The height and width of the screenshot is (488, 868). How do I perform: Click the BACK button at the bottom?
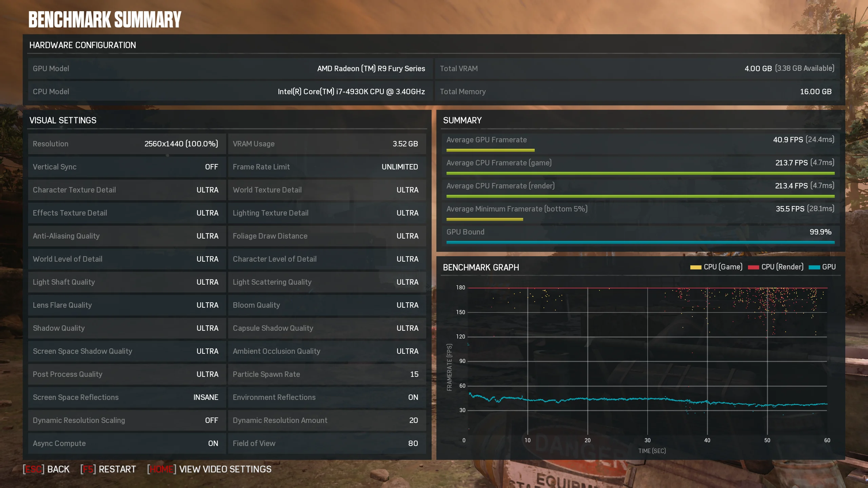[x=46, y=469]
